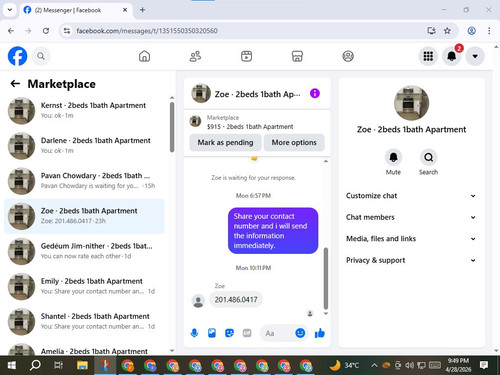Click the back arrow beside Marketplace

(15, 84)
